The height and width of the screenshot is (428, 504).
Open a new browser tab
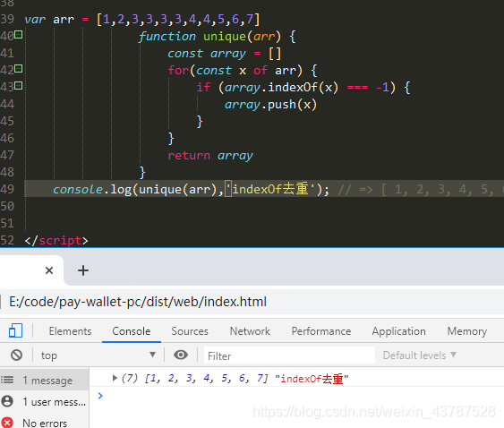click(x=83, y=270)
